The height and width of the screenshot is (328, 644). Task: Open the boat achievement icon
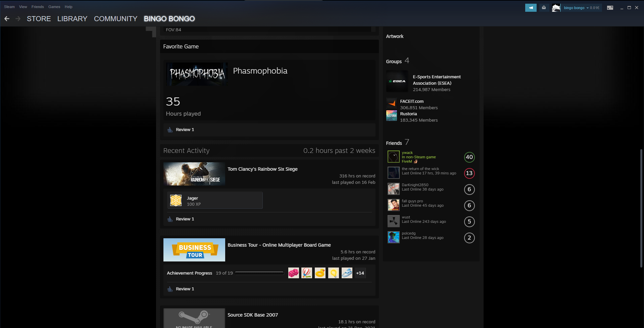[347, 273]
